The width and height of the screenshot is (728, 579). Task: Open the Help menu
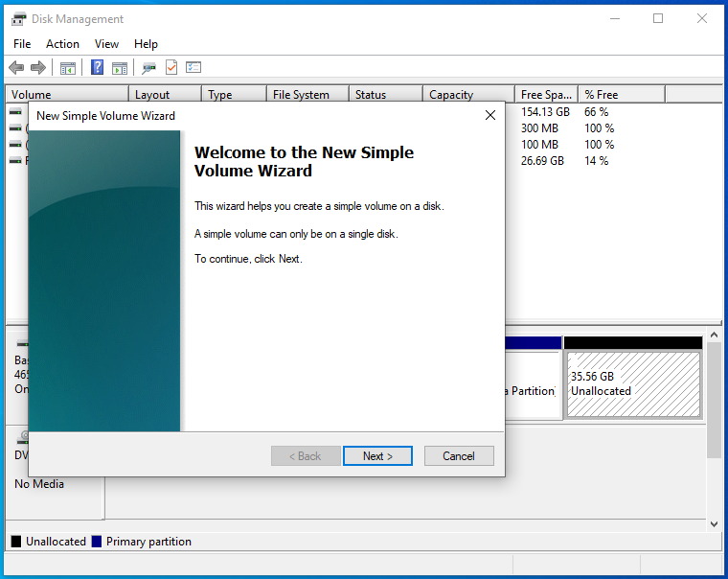(146, 44)
